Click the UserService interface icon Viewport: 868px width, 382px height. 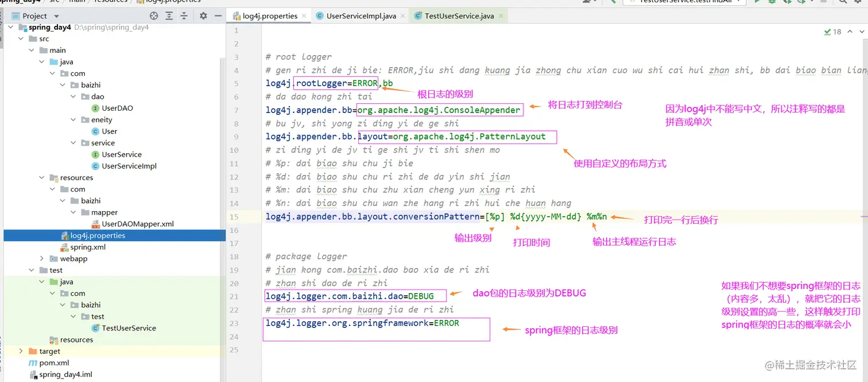click(x=96, y=154)
